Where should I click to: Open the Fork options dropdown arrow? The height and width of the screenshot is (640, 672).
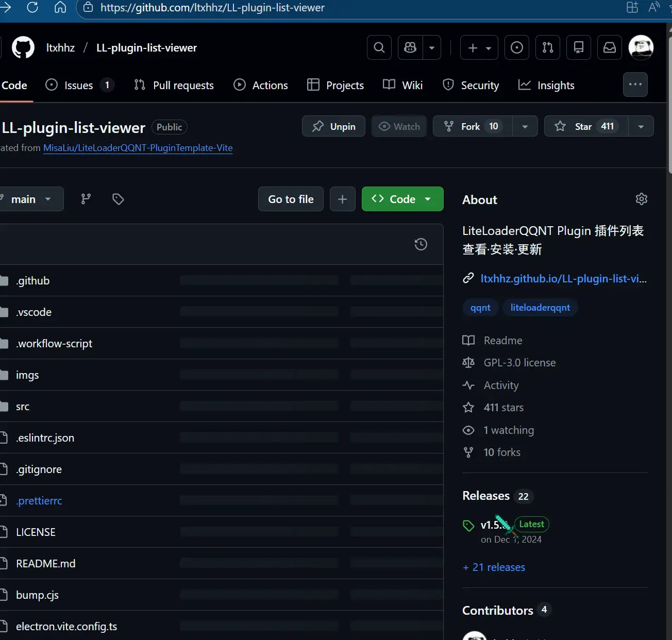525,126
